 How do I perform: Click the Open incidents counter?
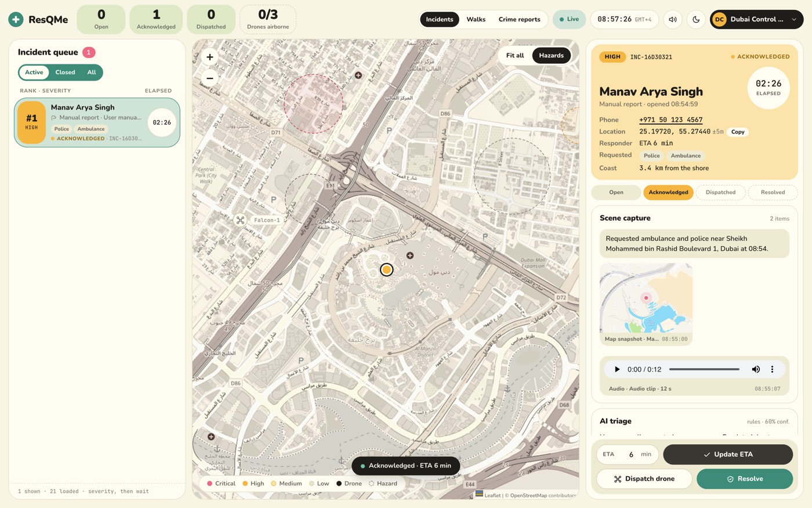click(x=101, y=19)
